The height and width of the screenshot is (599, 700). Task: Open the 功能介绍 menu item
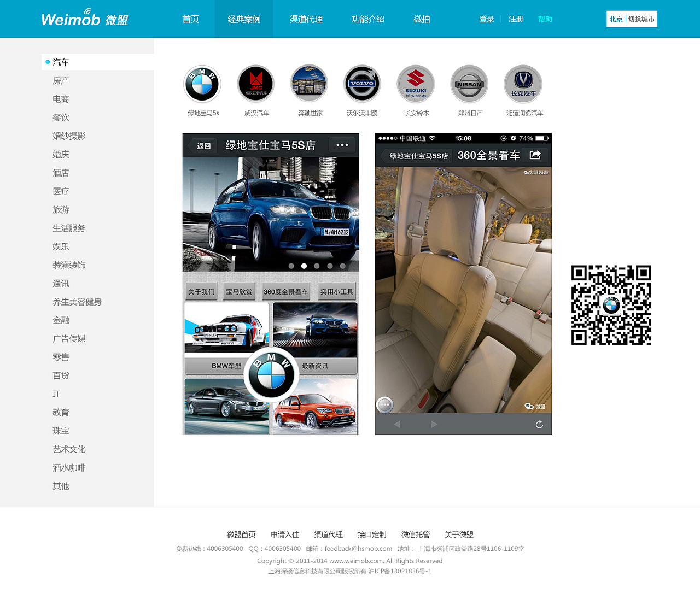pyautogui.click(x=368, y=19)
